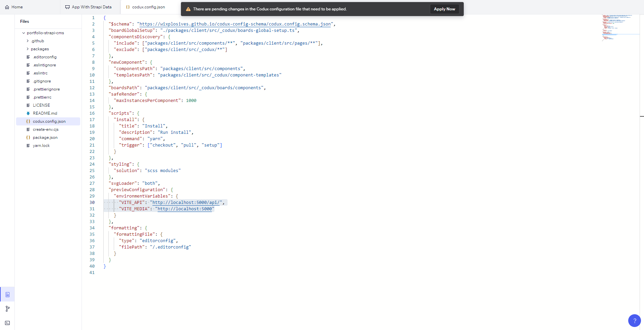This screenshot has height=330, width=644.
Task: Select the codux.config.json editor tab
Action: point(146,7)
